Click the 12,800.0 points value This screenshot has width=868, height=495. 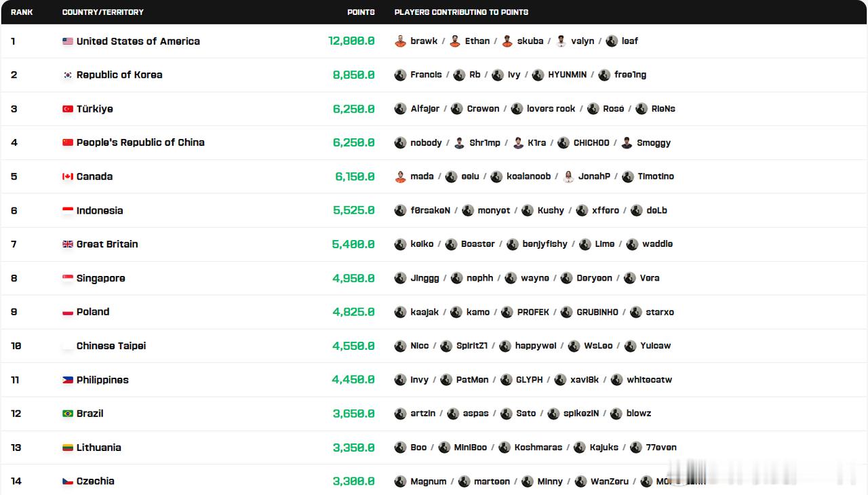coord(351,41)
